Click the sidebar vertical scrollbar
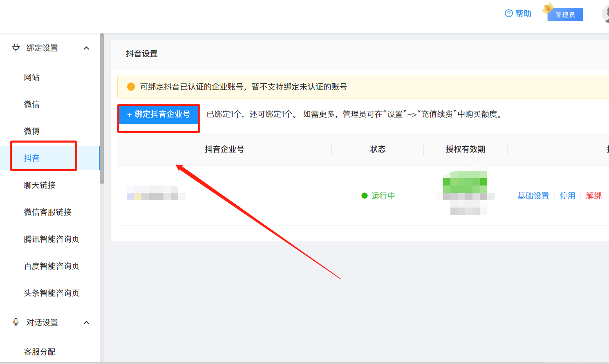The height and width of the screenshot is (364, 609). point(102,109)
